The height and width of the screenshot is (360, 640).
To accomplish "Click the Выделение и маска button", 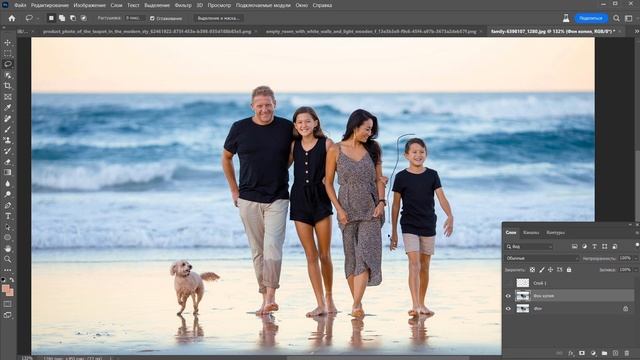I will (218, 18).
